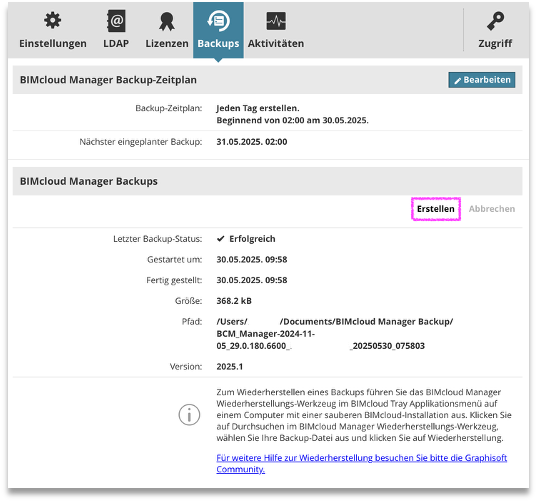Image resolution: width=538 pixels, height=502 pixels.
Task: Click Erstellen to create a backup
Action: tap(435, 209)
